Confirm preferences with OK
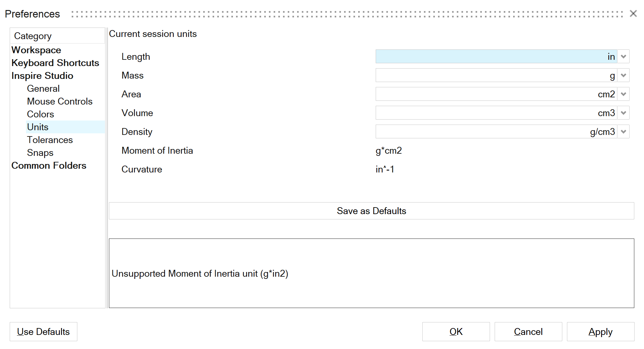The height and width of the screenshot is (349, 644). [456, 332]
